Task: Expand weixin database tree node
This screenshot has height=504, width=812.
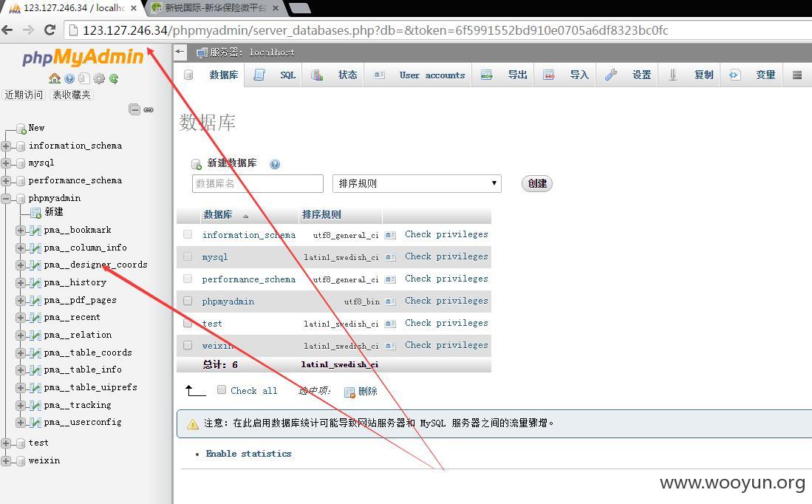Action: [6, 461]
